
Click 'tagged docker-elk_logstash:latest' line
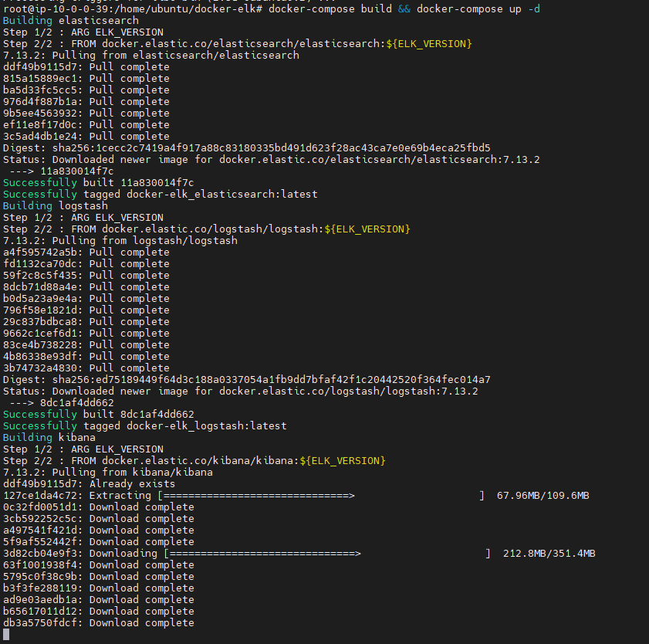pos(185,426)
